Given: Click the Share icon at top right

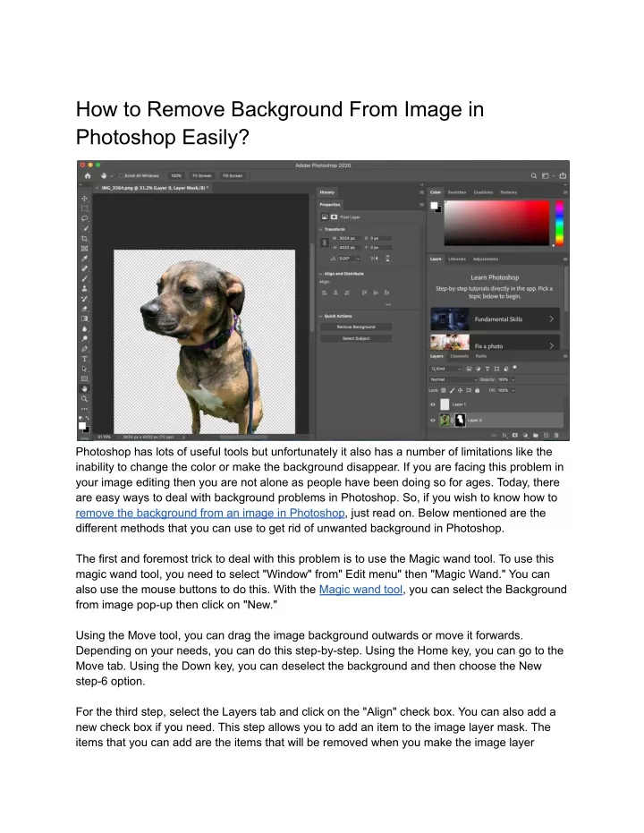Looking at the screenshot, I should tap(563, 176).
